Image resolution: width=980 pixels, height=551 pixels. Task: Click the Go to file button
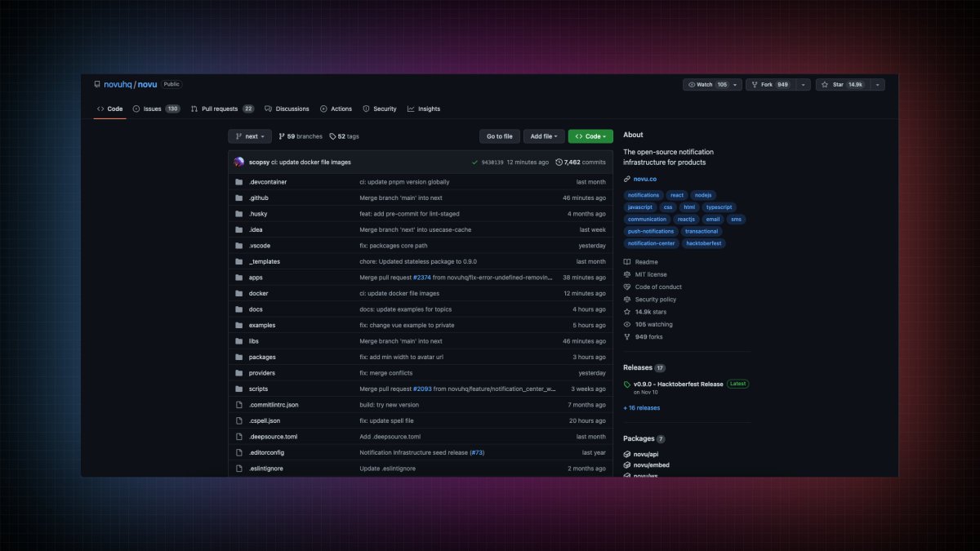(500, 136)
